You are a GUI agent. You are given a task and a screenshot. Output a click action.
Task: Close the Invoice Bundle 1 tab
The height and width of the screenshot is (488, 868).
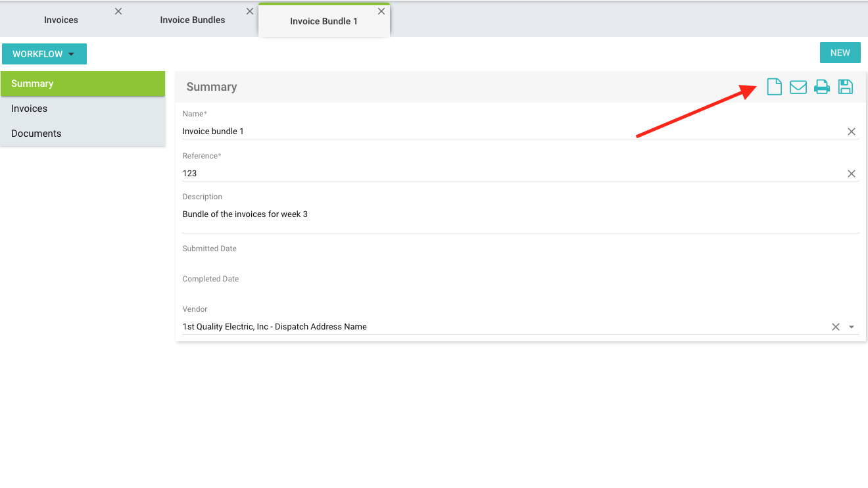click(381, 11)
